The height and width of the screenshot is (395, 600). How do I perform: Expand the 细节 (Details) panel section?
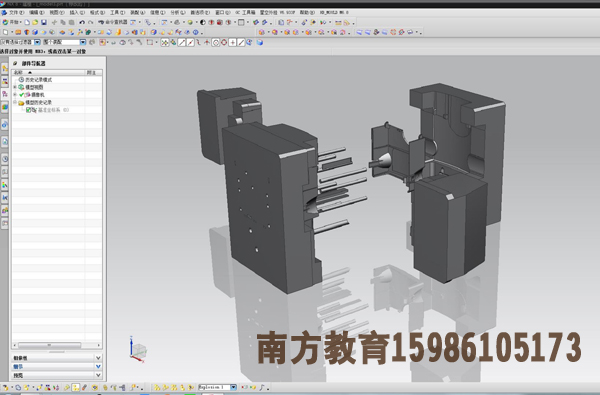pos(57,367)
